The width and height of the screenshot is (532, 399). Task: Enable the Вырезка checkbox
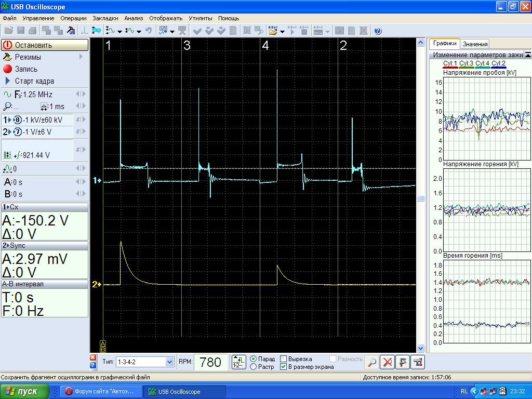point(284,359)
